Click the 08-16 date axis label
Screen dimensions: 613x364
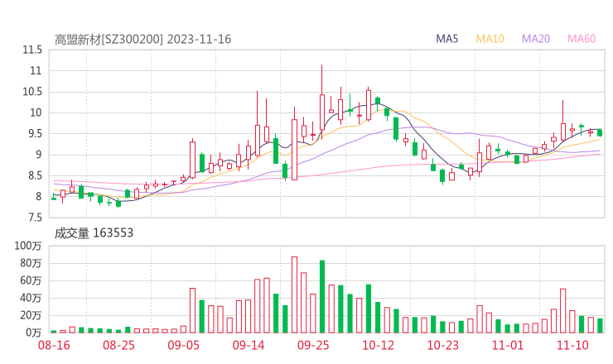pyautogui.click(x=54, y=345)
